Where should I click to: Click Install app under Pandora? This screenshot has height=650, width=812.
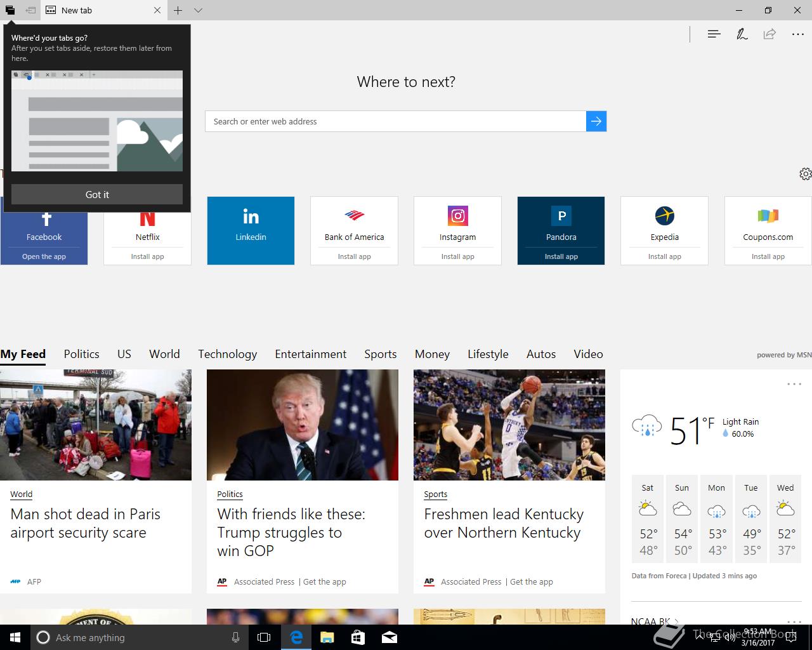[561, 256]
